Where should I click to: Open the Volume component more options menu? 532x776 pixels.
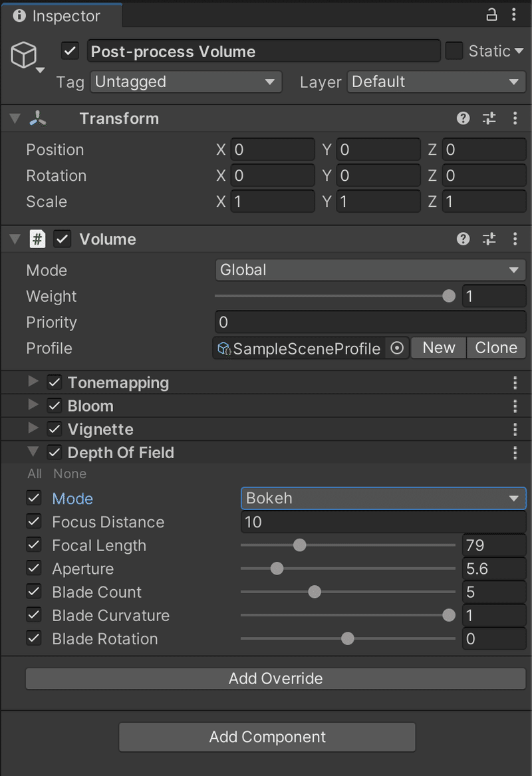coord(515,239)
